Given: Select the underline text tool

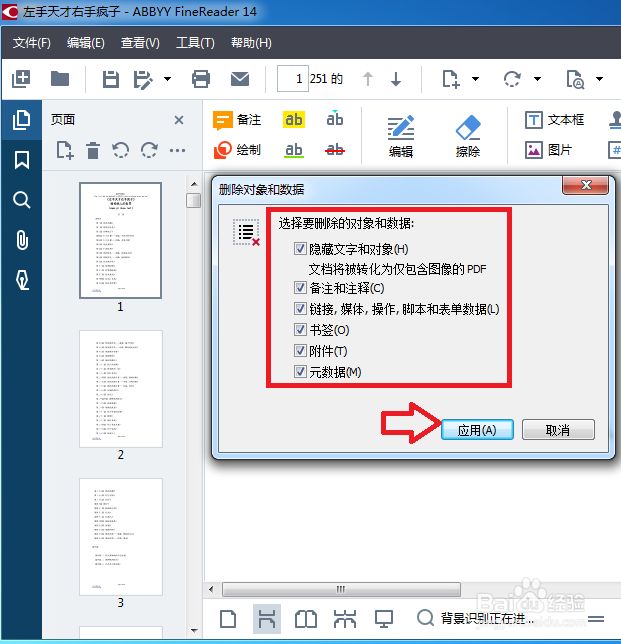Looking at the screenshot, I should [x=294, y=150].
